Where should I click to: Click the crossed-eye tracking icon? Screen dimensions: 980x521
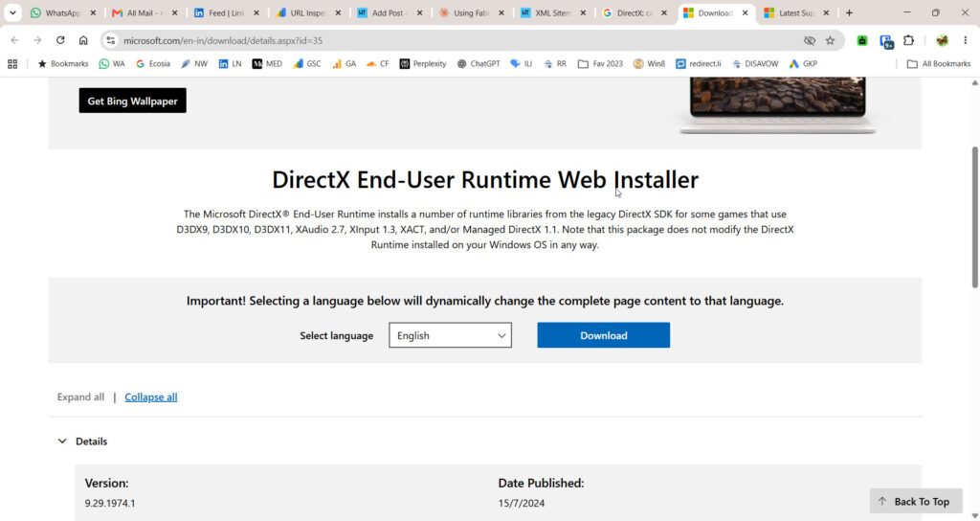point(810,40)
